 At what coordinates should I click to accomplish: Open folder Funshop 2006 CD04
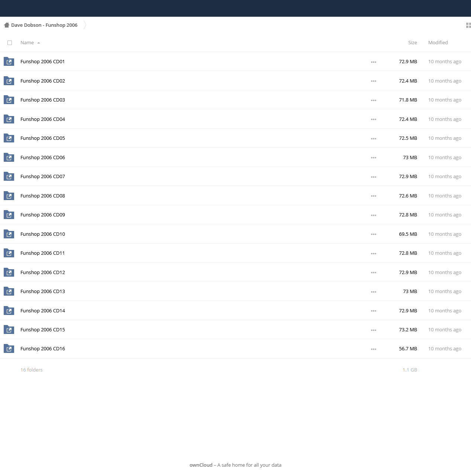tap(43, 119)
